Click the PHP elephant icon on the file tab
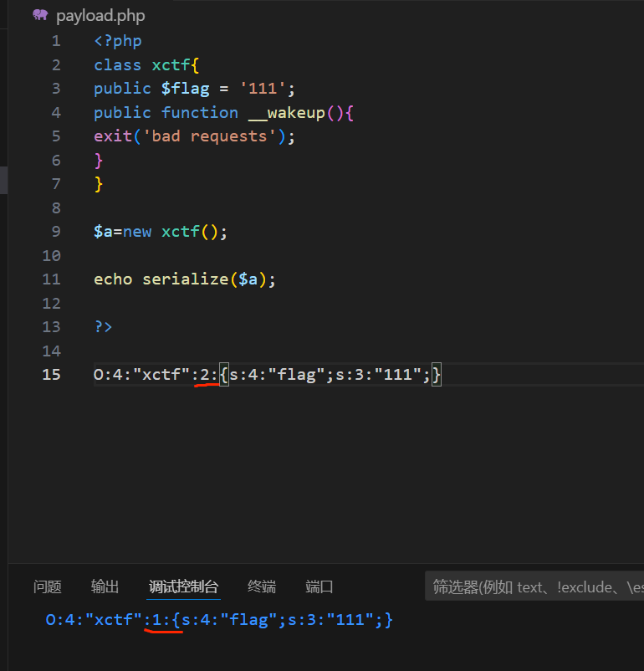 [x=40, y=15]
